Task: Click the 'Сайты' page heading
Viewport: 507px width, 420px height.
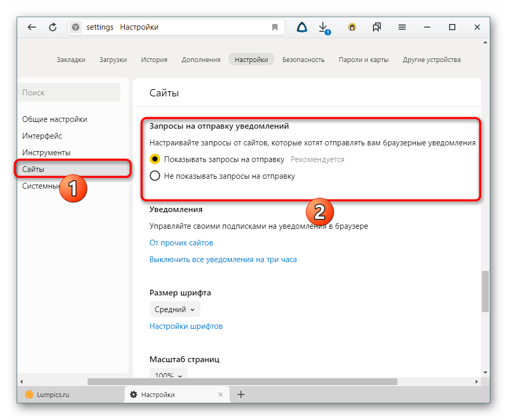Action: click(164, 93)
